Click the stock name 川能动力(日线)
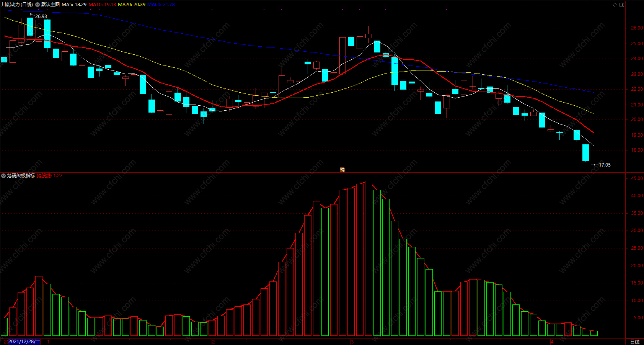The image size is (644, 345). pyautogui.click(x=17, y=5)
